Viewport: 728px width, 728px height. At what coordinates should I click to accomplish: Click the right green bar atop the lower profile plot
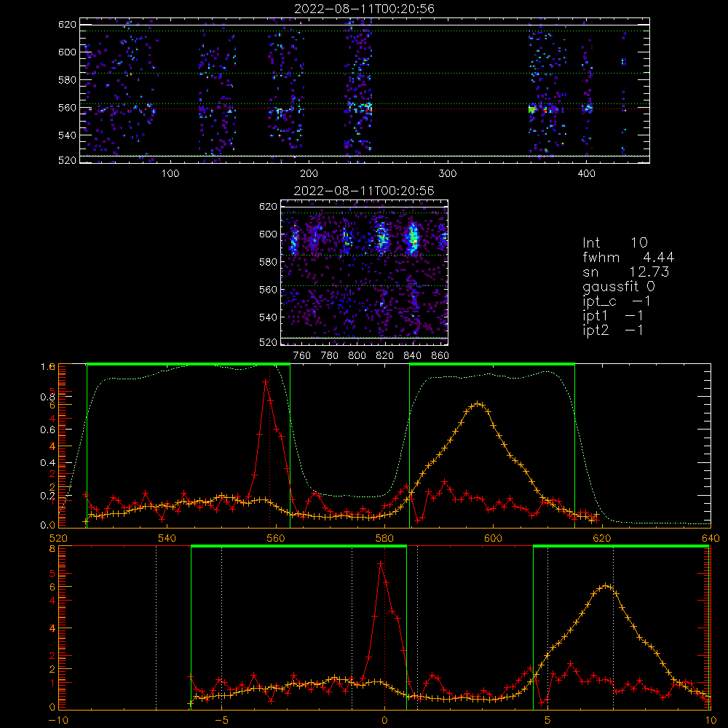tap(621, 546)
